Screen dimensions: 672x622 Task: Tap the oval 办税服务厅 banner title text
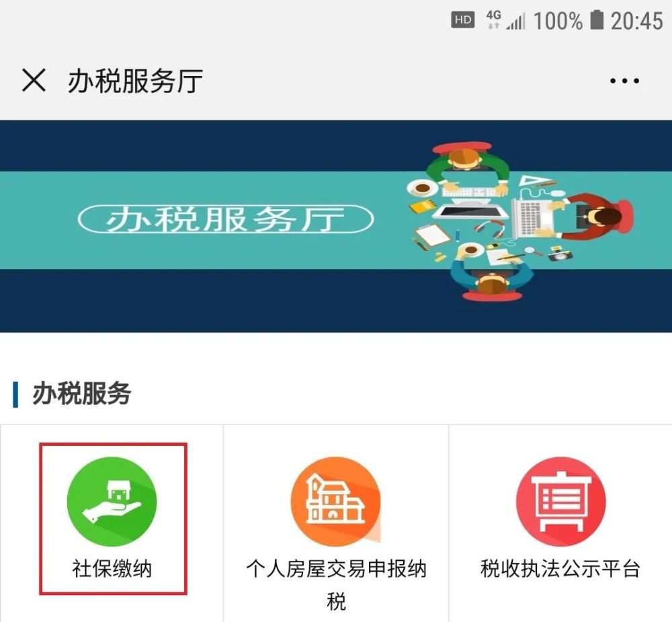(x=226, y=219)
